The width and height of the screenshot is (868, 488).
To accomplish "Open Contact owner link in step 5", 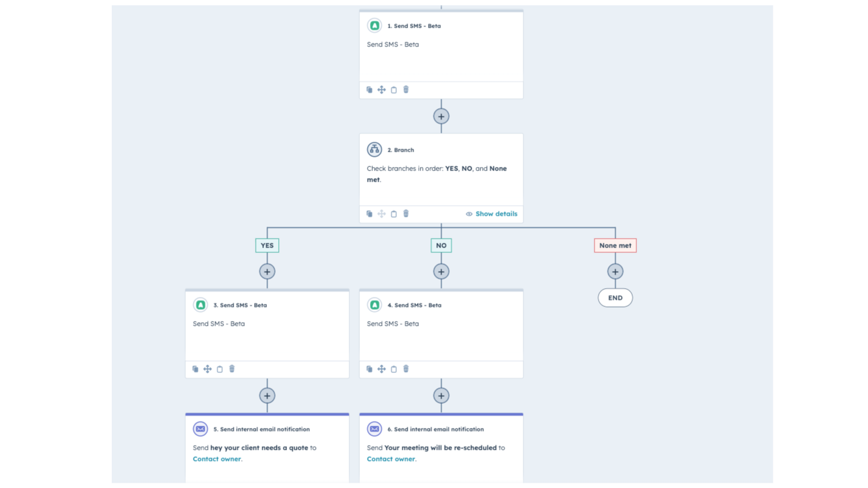I will click(x=216, y=459).
